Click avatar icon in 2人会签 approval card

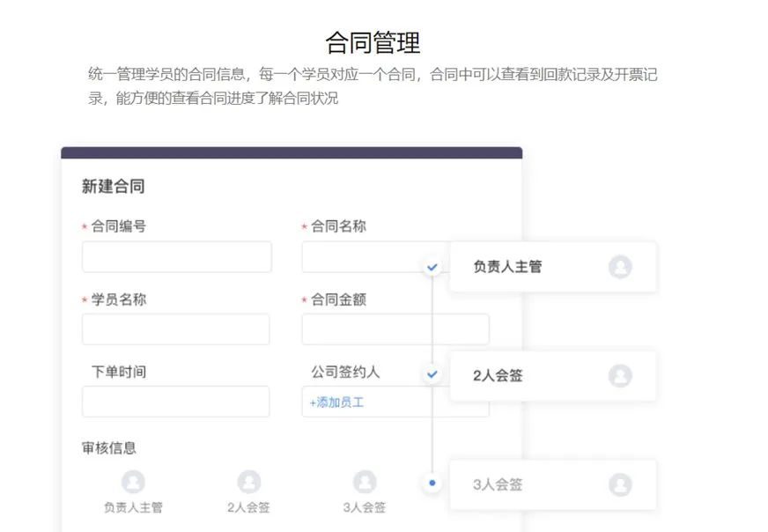620,376
